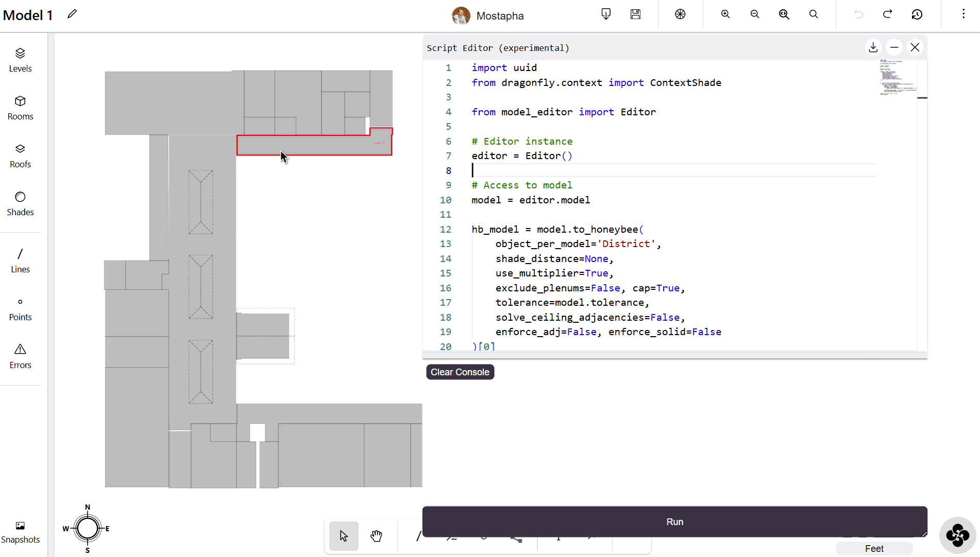Open the version history clock icon
The width and height of the screenshot is (980, 557).
click(x=917, y=14)
